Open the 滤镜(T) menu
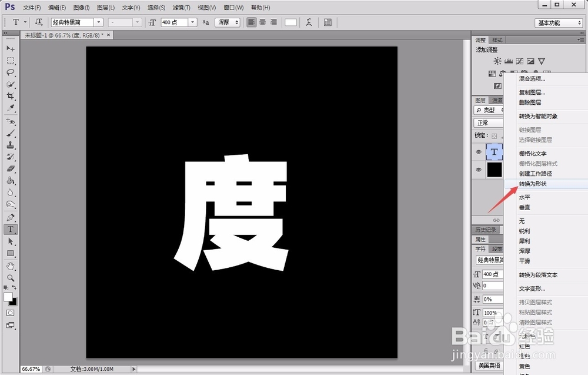Screen dimensions: 588x375 [182, 8]
